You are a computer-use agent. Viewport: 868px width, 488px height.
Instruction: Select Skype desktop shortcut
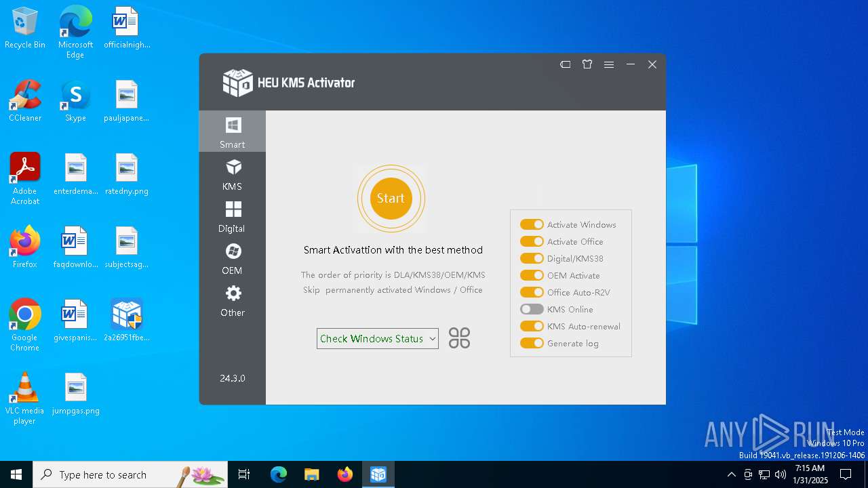75,102
